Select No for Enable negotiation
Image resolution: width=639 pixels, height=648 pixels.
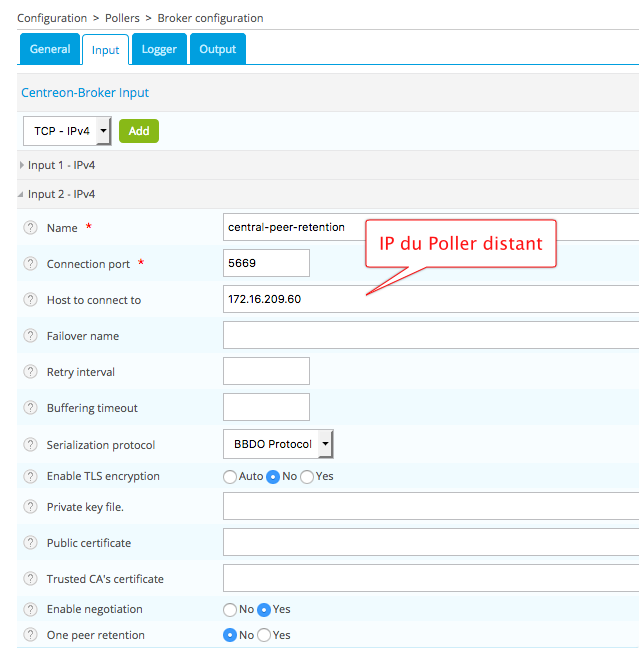pos(230,609)
